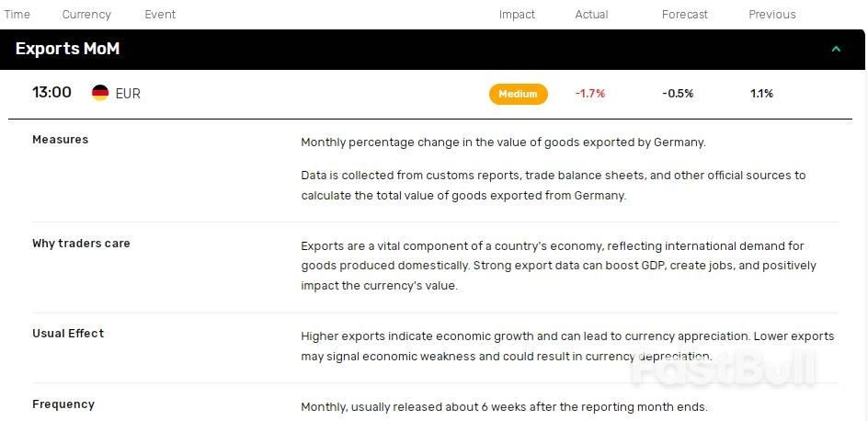
Task: Click the Event column header
Action: pos(160,15)
